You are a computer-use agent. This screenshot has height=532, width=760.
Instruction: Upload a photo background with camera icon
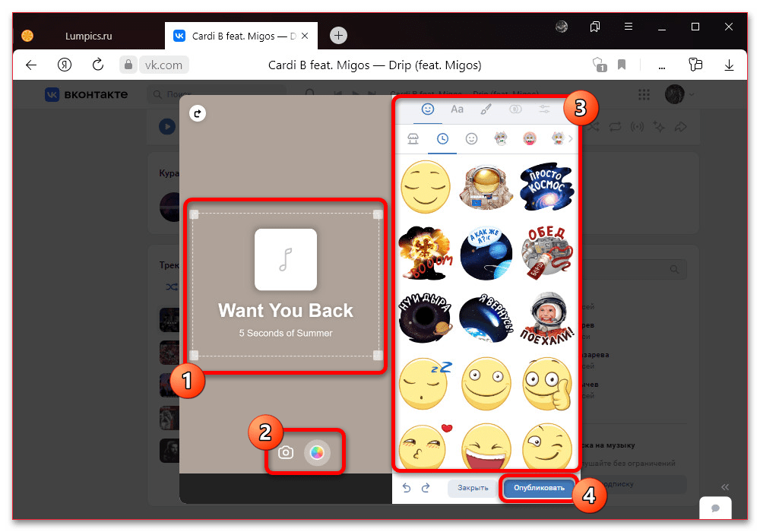click(x=286, y=452)
